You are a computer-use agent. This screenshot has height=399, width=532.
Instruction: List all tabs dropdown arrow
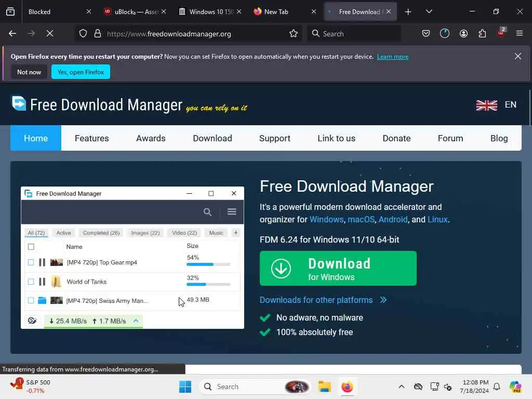coord(429,12)
